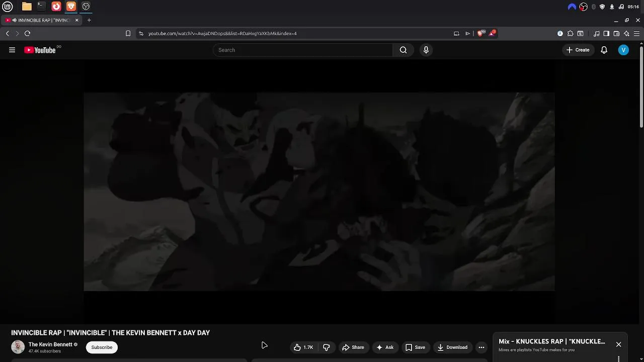Dislike the video with thumbs down
Image resolution: width=644 pixels, height=362 pixels.
[326, 347]
